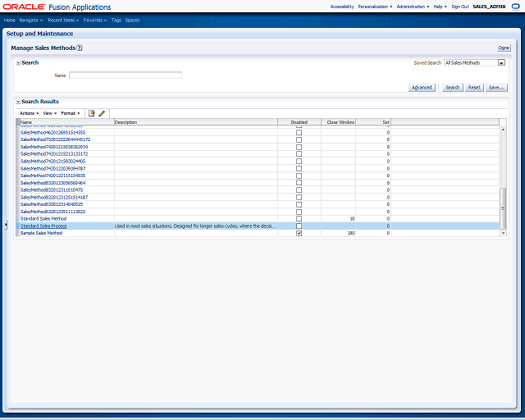Click the Sign Out link
Image resolution: width=525 pixels, height=420 pixels.
[460, 7]
